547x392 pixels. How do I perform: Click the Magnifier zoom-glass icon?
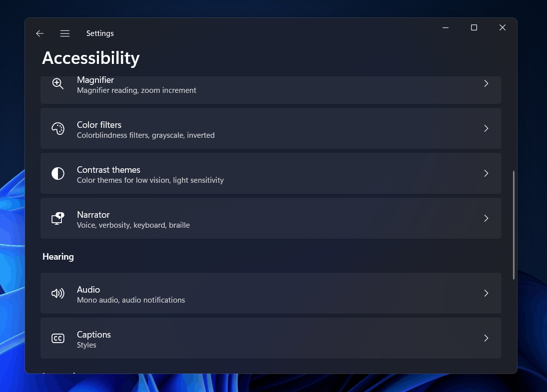click(x=58, y=84)
